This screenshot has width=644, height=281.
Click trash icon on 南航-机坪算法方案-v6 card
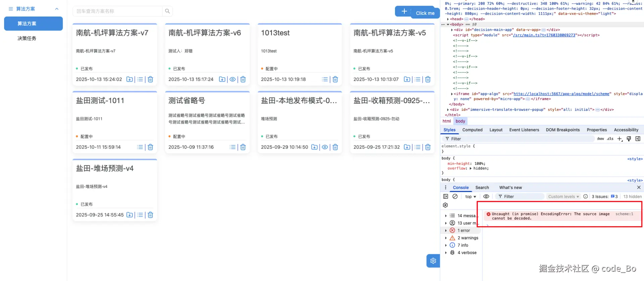pyautogui.click(x=243, y=79)
